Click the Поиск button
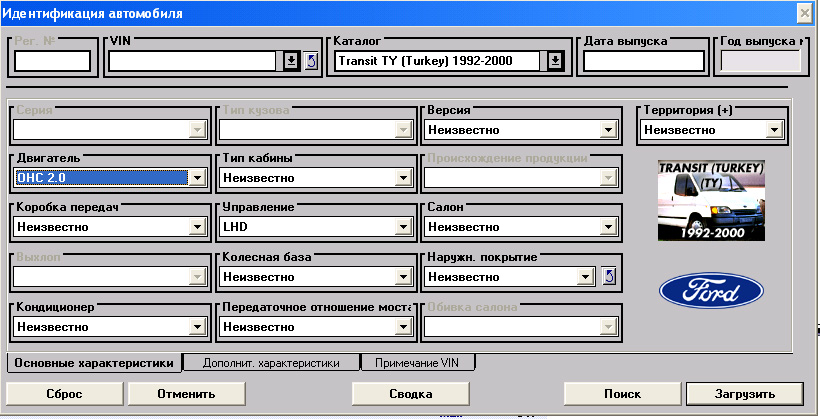The image size is (820, 419). [622, 394]
